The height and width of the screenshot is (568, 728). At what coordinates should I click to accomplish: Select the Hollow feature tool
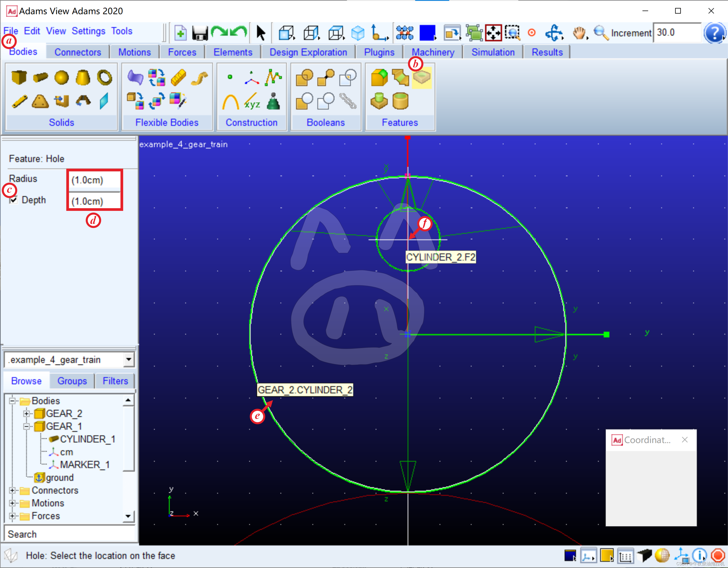pyautogui.click(x=400, y=101)
